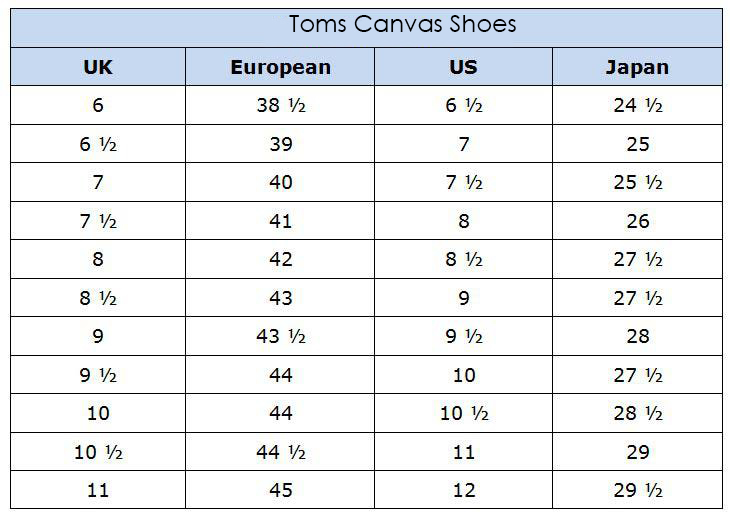Select Japan size 26 cell
This screenshot has width=730, height=516.
coord(637,221)
